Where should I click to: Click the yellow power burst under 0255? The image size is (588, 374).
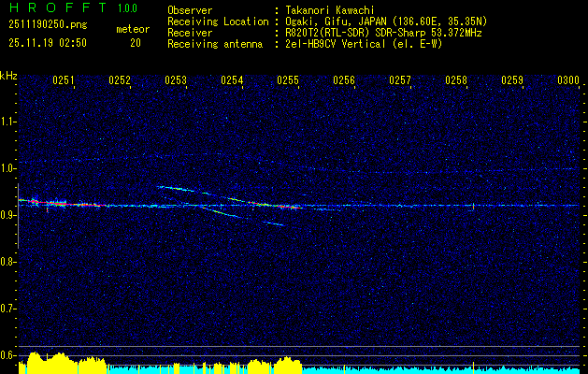click(x=288, y=365)
